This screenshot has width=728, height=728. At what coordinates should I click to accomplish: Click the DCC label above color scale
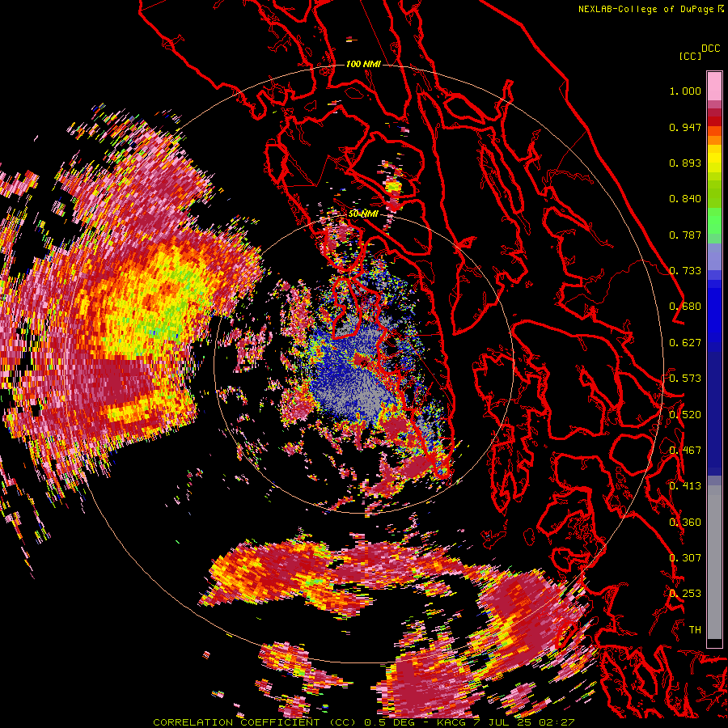pos(710,49)
